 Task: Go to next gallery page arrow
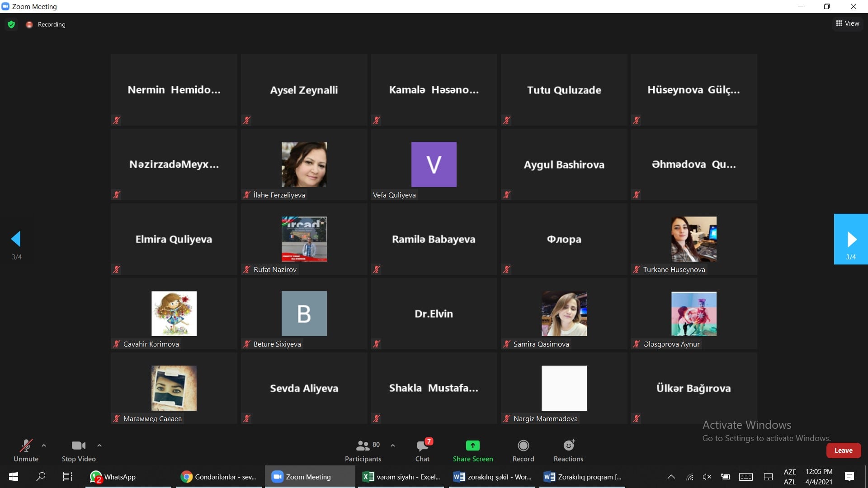851,239
